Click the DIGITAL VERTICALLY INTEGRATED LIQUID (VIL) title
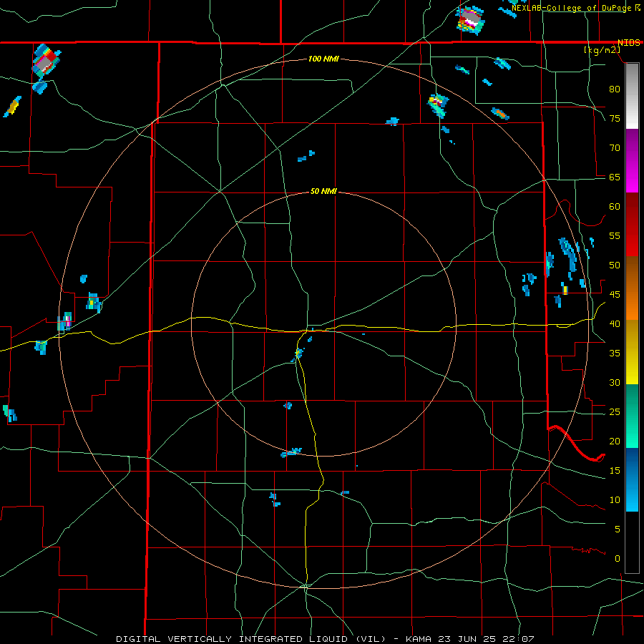 pos(250,639)
